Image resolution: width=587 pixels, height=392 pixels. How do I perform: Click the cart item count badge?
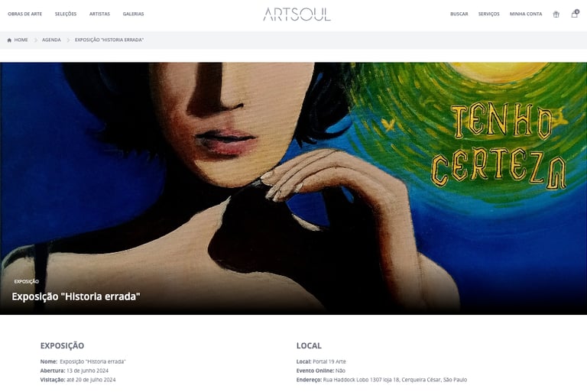[x=577, y=11]
